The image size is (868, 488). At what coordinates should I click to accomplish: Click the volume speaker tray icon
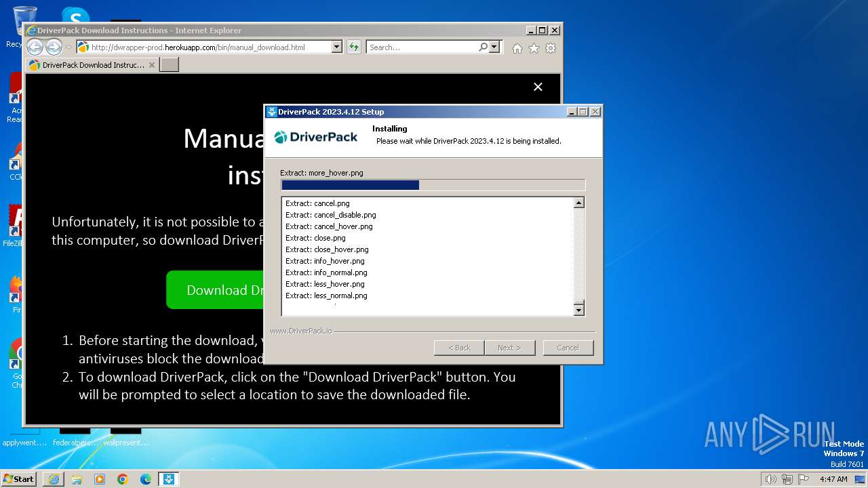tap(770, 479)
